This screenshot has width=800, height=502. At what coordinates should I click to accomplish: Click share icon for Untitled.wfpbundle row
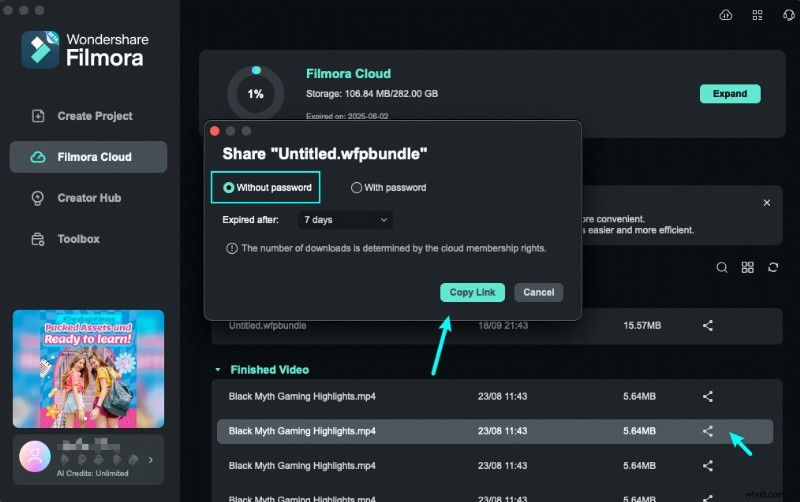tap(708, 325)
